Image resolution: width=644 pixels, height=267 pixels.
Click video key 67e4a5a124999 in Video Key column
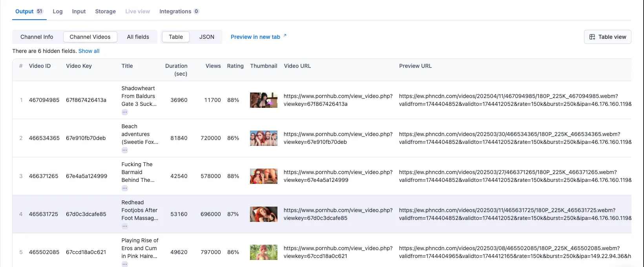[86, 176]
